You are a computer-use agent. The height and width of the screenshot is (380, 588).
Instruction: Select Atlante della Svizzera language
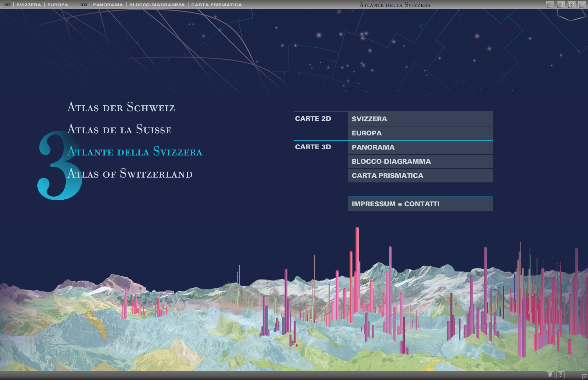(135, 151)
